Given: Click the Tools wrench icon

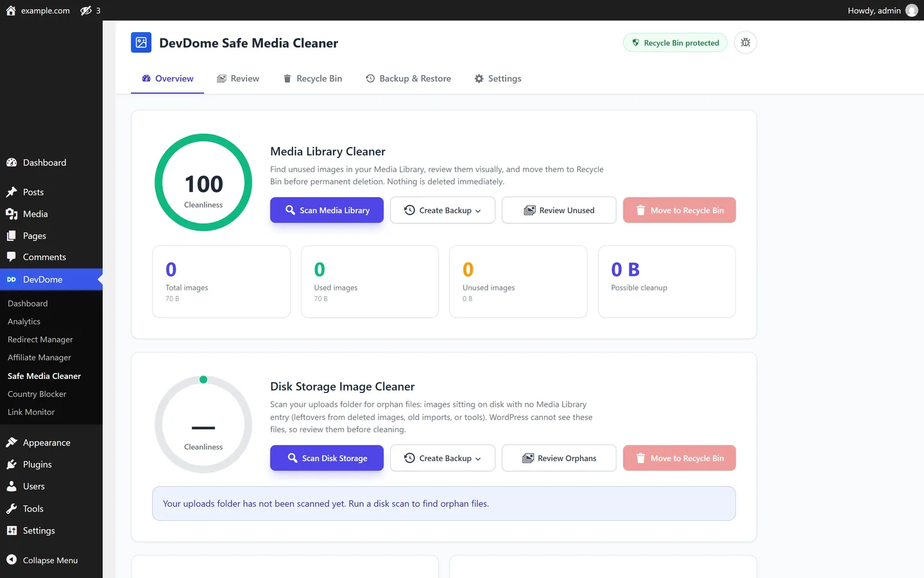Looking at the screenshot, I should click(12, 509).
